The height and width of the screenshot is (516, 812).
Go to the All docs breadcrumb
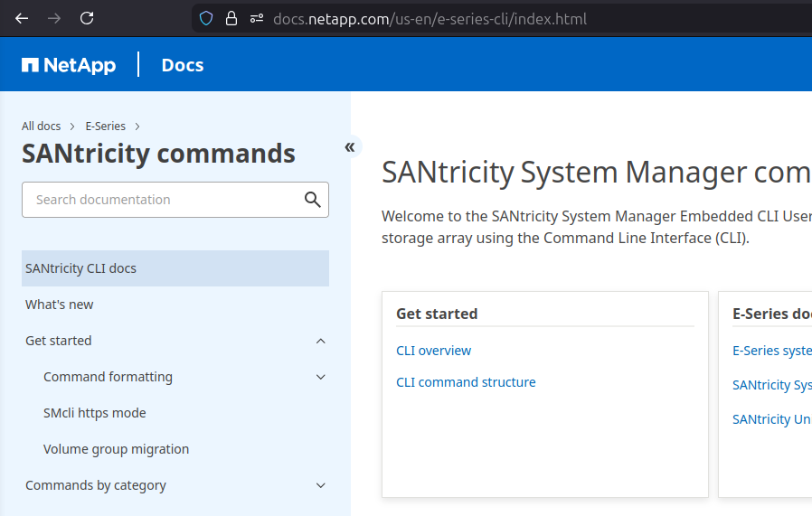pos(41,127)
